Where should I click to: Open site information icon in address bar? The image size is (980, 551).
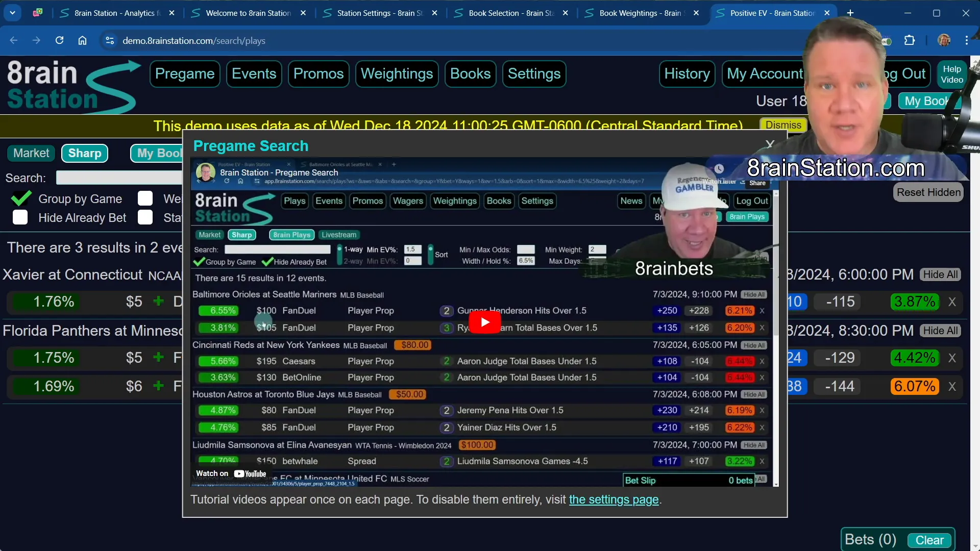tap(109, 40)
